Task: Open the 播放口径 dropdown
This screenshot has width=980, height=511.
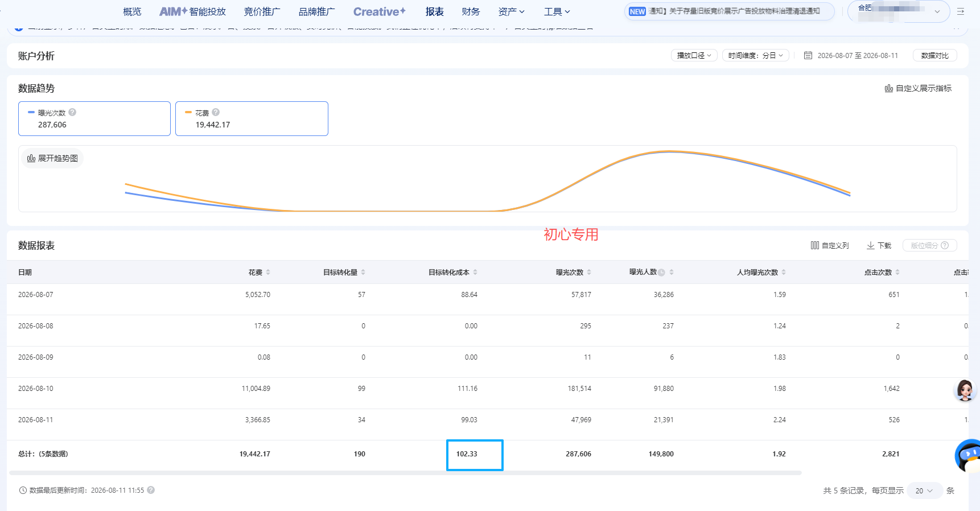Action: (694, 55)
